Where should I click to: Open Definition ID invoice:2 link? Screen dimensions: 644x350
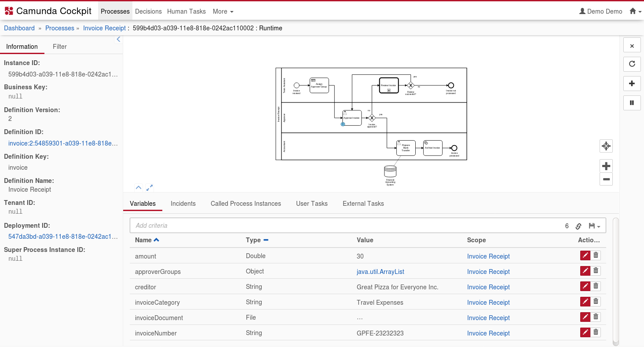(x=63, y=143)
